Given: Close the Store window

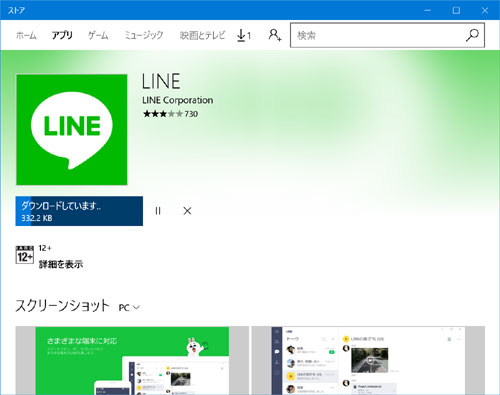Looking at the screenshot, I should tap(485, 10).
